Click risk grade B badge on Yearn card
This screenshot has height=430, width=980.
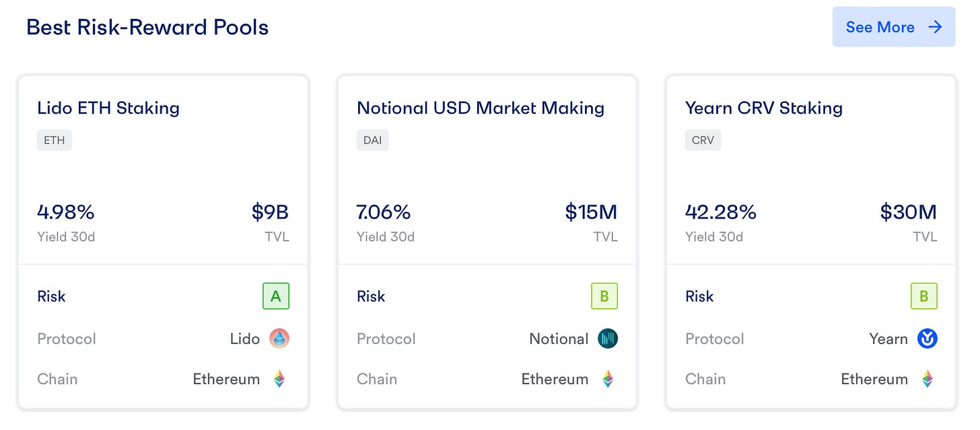(924, 296)
